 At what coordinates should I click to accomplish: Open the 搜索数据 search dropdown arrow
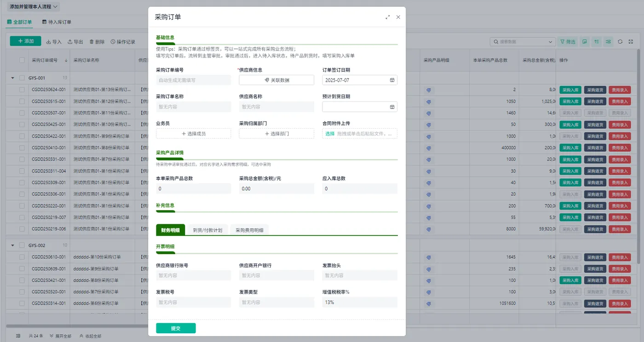[x=551, y=42]
